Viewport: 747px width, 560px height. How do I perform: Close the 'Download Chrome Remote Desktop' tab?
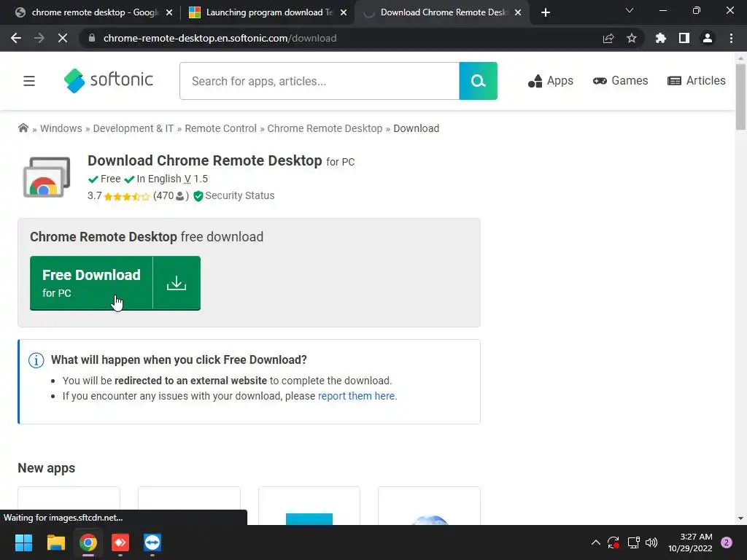[x=518, y=12]
